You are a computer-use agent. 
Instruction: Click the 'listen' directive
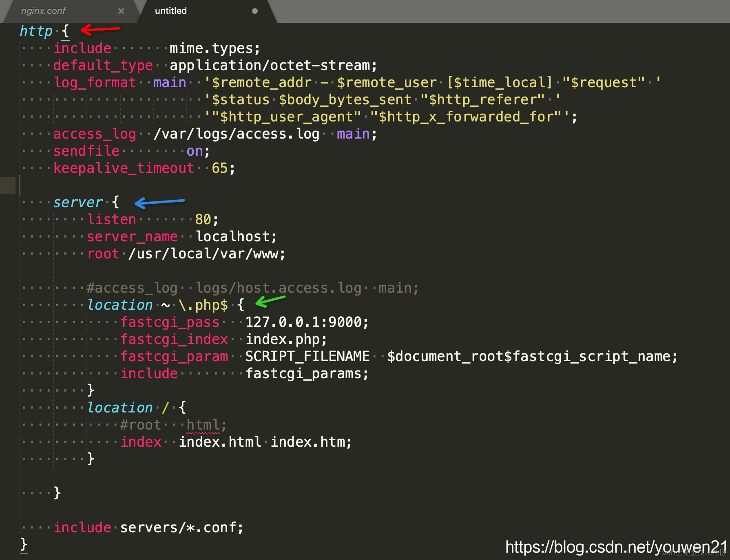coord(111,220)
